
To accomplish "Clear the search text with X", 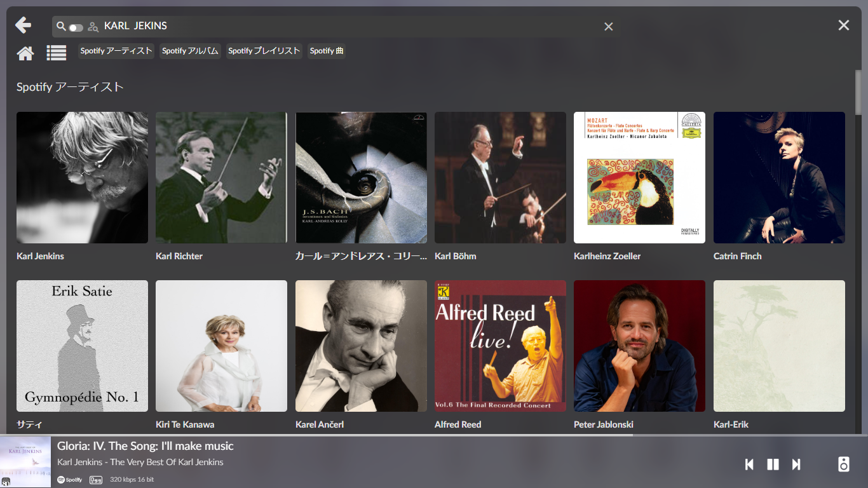I will pyautogui.click(x=608, y=27).
